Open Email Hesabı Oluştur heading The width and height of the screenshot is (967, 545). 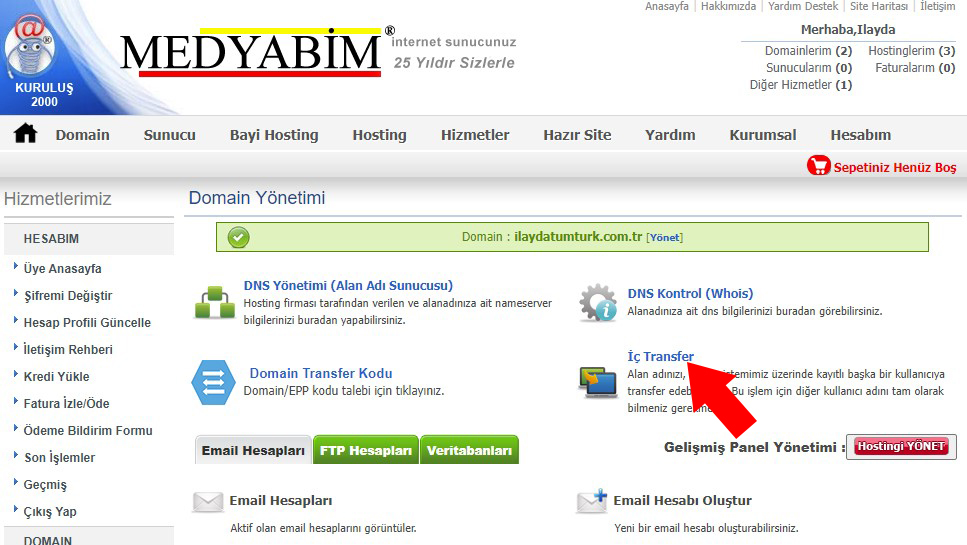coord(682,501)
